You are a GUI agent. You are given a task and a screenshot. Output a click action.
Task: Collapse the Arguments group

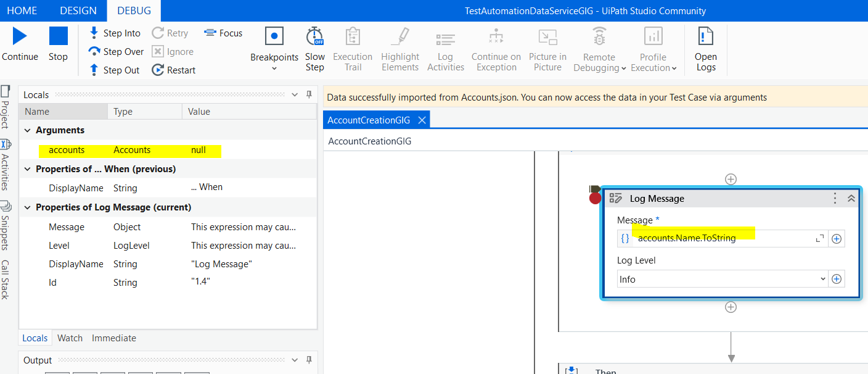pos(28,130)
